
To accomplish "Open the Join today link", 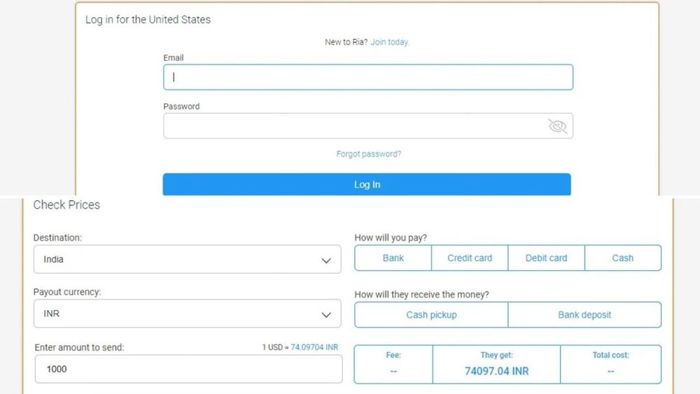I will point(389,42).
